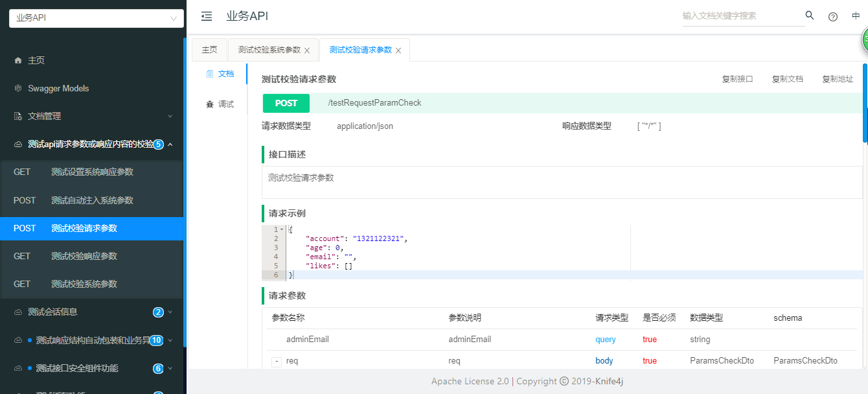868x394 pixels.
Task: Open Swagger Models in the sidebar
Action: point(92,88)
